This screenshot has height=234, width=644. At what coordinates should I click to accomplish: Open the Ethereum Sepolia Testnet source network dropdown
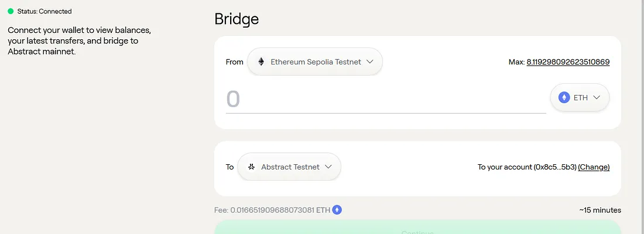click(315, 62)
